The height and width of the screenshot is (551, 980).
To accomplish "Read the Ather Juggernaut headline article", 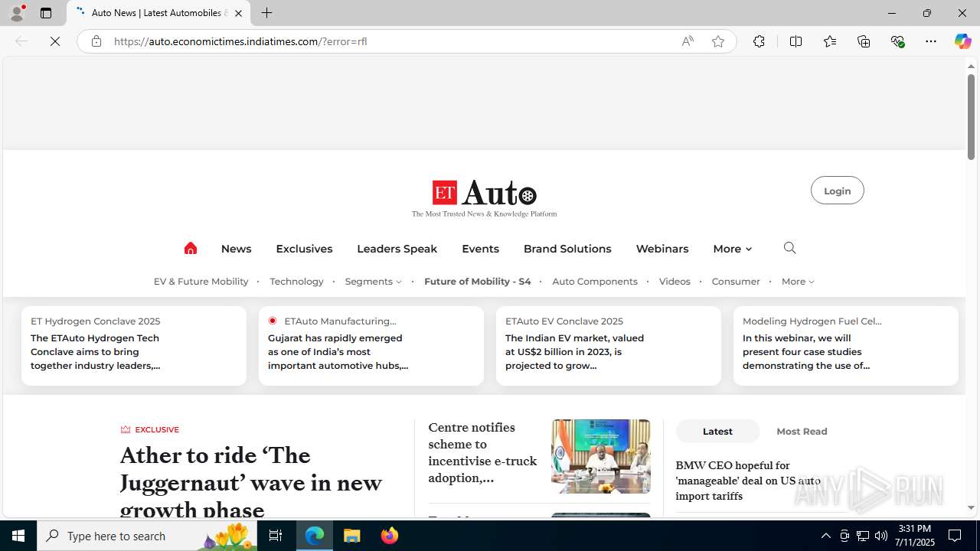I will [x=251, y=482].
